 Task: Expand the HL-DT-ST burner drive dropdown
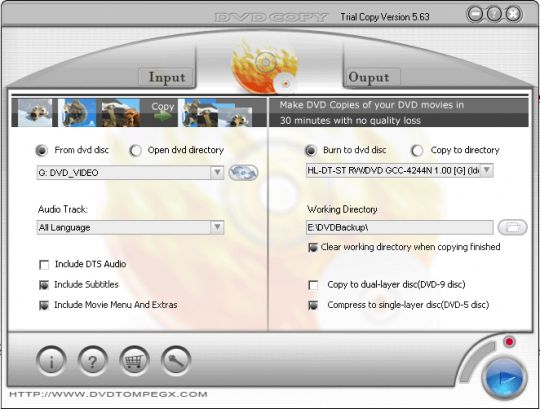coord(487,170)
